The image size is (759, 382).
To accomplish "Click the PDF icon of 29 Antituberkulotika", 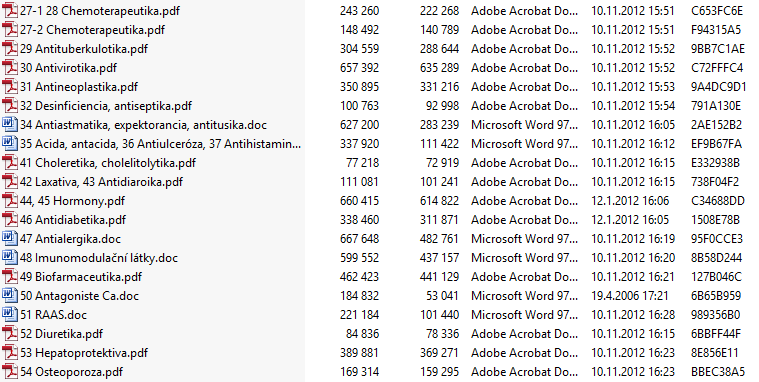I will [x=10, y=49].
